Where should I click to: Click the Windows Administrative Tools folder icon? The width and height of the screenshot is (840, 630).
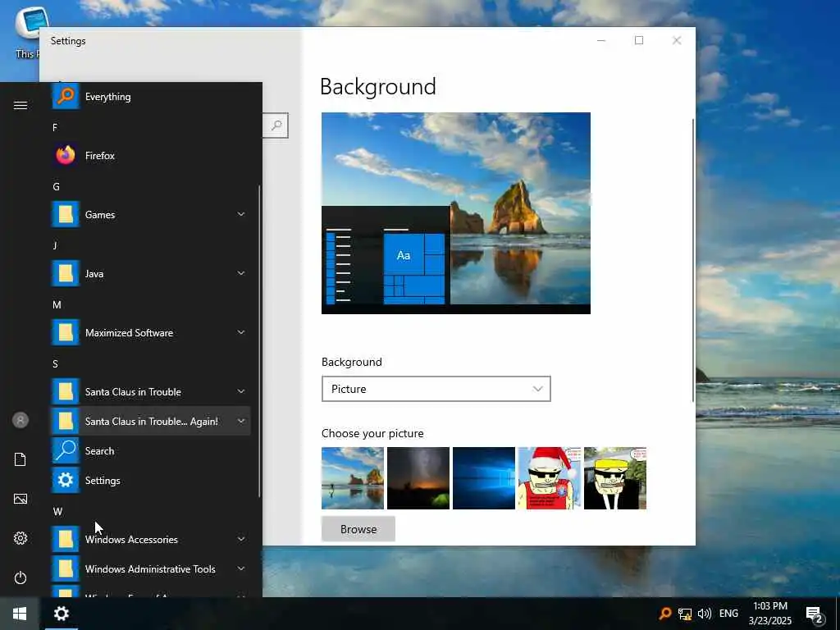click(x=66, y=568)
